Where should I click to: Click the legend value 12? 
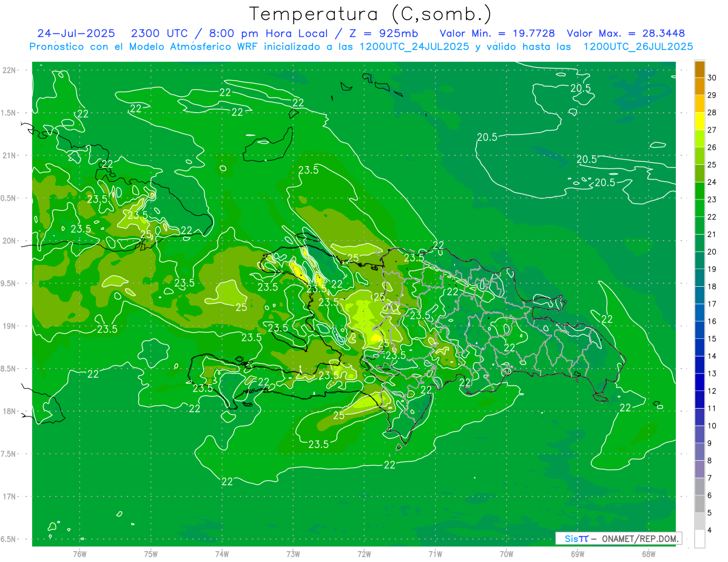(x=712, y=390)
